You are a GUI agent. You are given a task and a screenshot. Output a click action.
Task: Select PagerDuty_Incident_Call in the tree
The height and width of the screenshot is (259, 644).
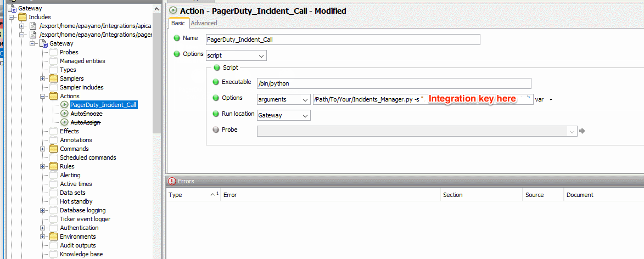point(103,105)
